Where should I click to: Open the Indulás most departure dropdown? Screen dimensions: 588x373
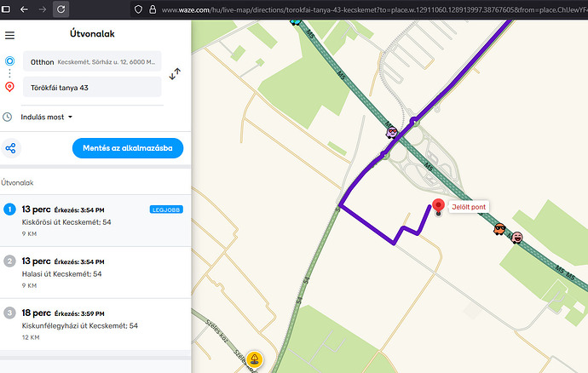click(47, 117)
